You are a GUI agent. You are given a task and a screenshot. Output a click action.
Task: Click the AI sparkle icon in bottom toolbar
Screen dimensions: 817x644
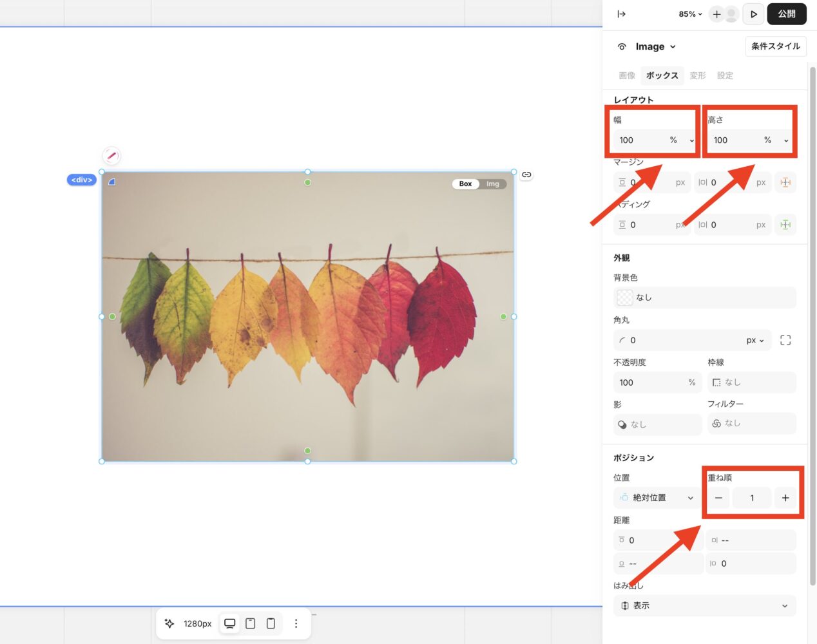(169, 623)
